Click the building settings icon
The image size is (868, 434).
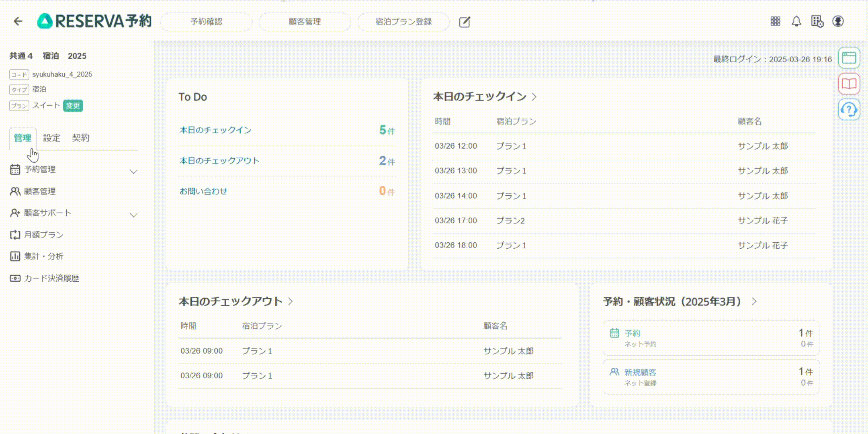(x=817, y=21)
